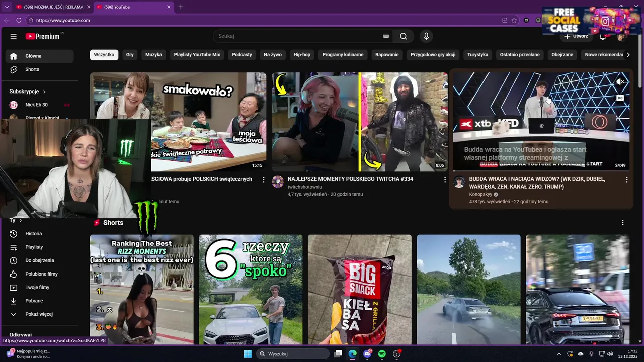Image resolution: width=644 pixels, height=362 pixels.
Task: Open BUDDA WRACA I NACIĄGA WIDZÓW title
Action: (x=537, y=183)
